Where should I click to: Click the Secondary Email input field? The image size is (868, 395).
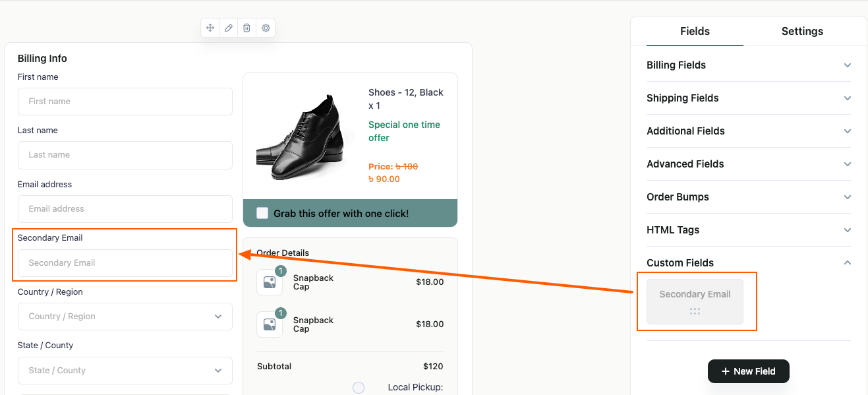pyautogui.click(x=125, y=263)
